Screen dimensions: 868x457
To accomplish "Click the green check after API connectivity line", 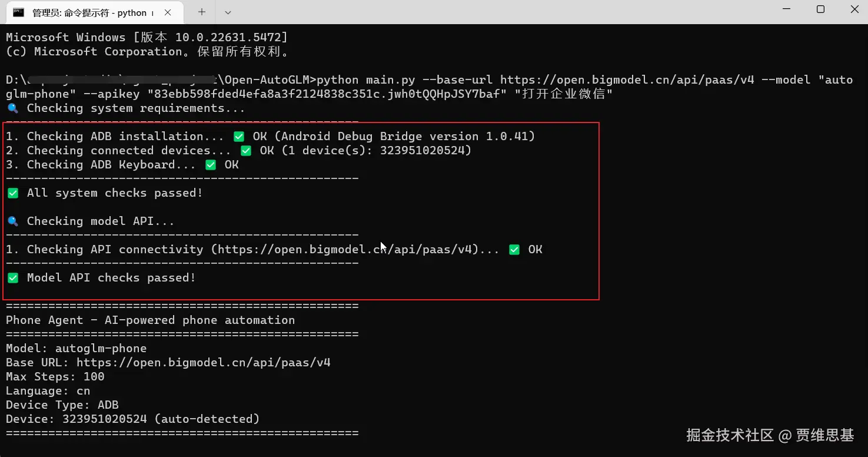I will (514, 250).
